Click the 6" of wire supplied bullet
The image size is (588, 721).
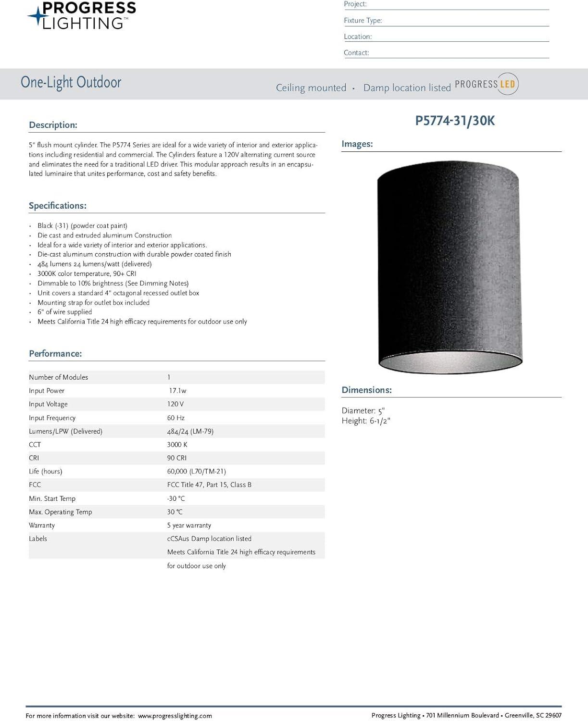click(x=64, y=312)
